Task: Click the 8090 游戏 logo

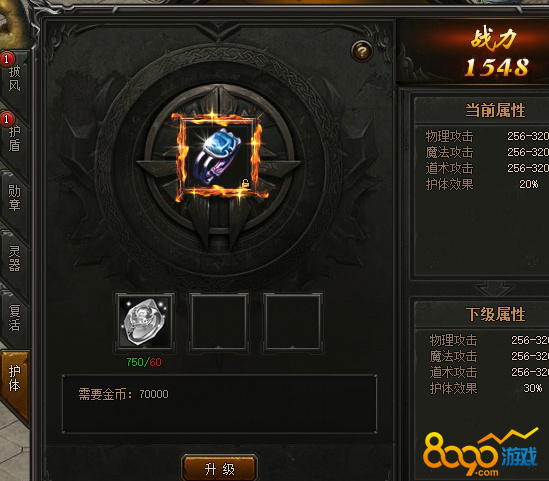Action: (x=480, y=452)
